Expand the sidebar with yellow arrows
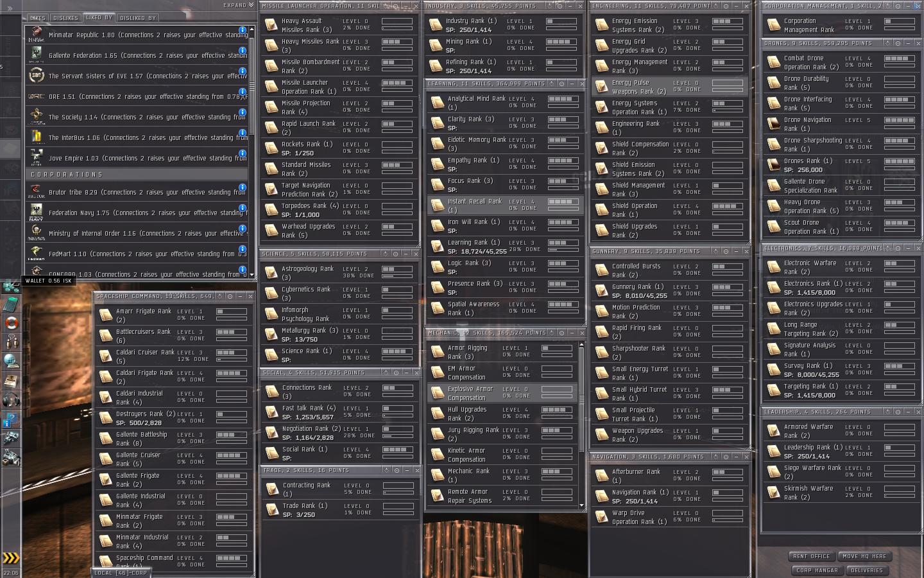The height and width of the screenshot is (578, 924). coord(11,557)
